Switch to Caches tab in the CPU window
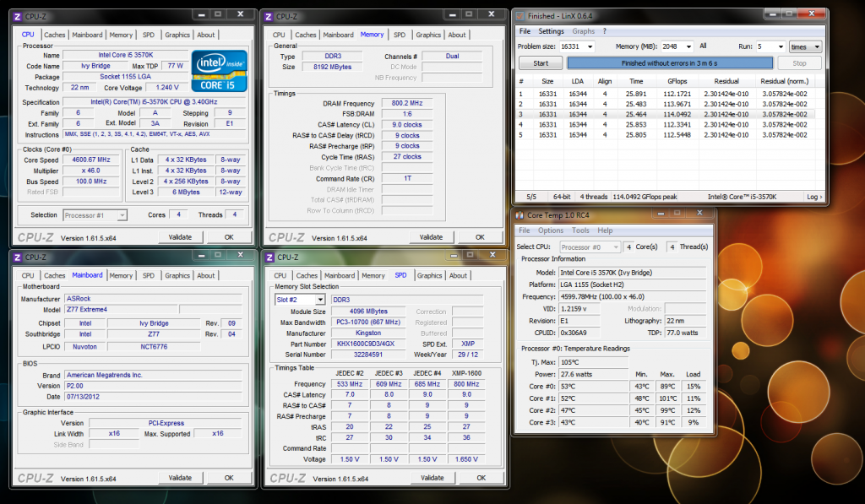The height and width of the screenshot is (504, 865). (x=55, y=35)
